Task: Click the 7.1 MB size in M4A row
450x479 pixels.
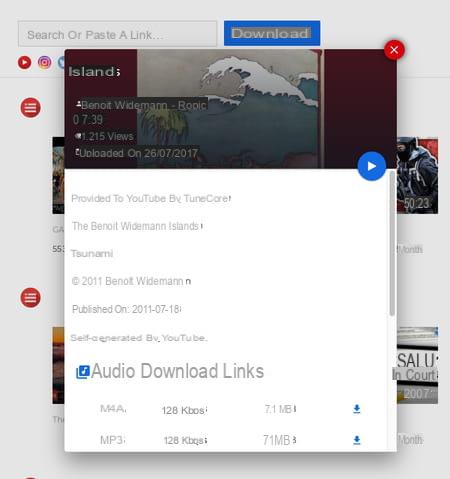Action: point(280,409)
